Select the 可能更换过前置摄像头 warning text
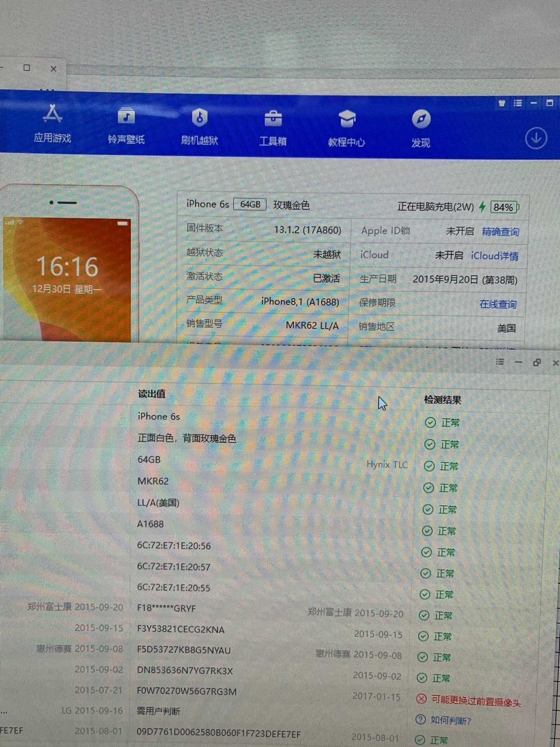This screenshot has width=560, height=747. (x=476, y=701)
